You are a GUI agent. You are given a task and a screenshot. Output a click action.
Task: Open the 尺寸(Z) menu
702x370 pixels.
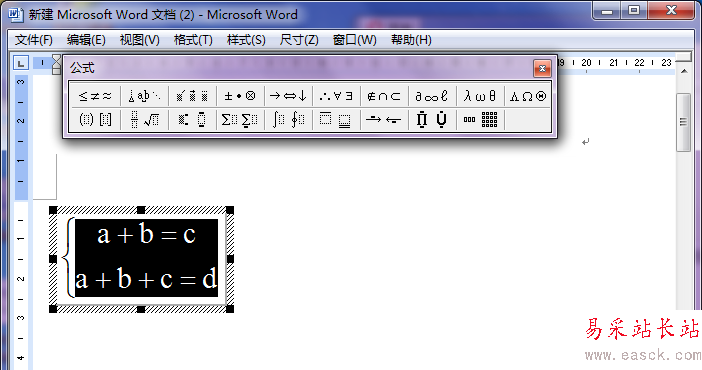299,40
